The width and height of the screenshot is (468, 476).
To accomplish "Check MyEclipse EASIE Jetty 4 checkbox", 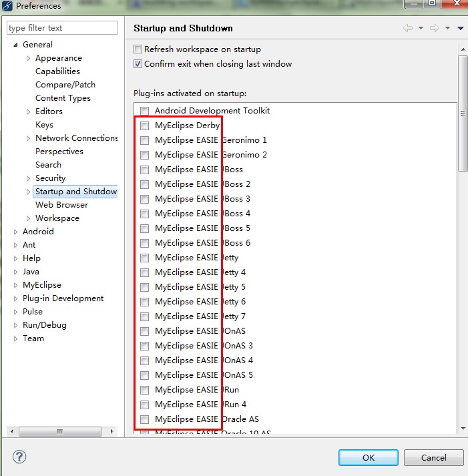I will click(144, 272).
